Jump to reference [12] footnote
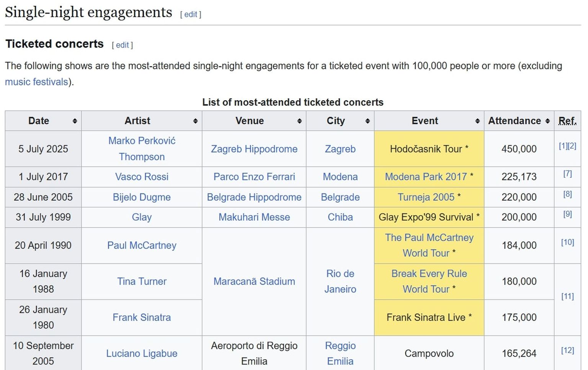The height and width of the screenshot is (370, 588). coord(567,350)
